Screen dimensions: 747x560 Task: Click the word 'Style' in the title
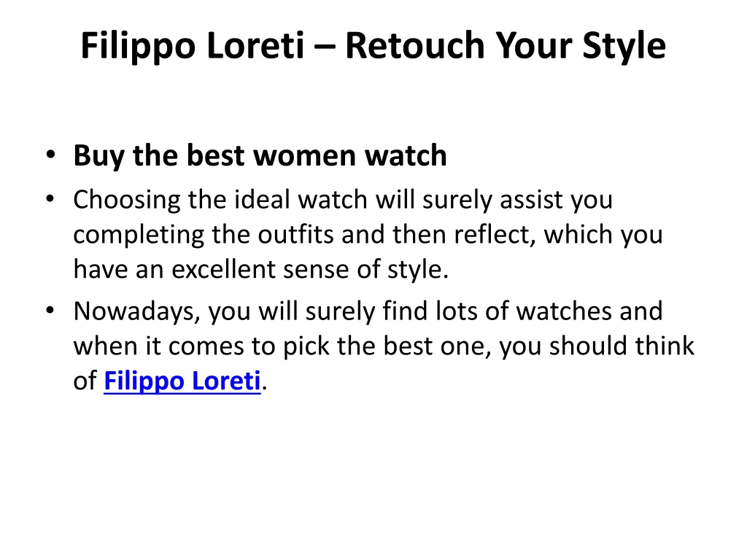coord(624,46)
